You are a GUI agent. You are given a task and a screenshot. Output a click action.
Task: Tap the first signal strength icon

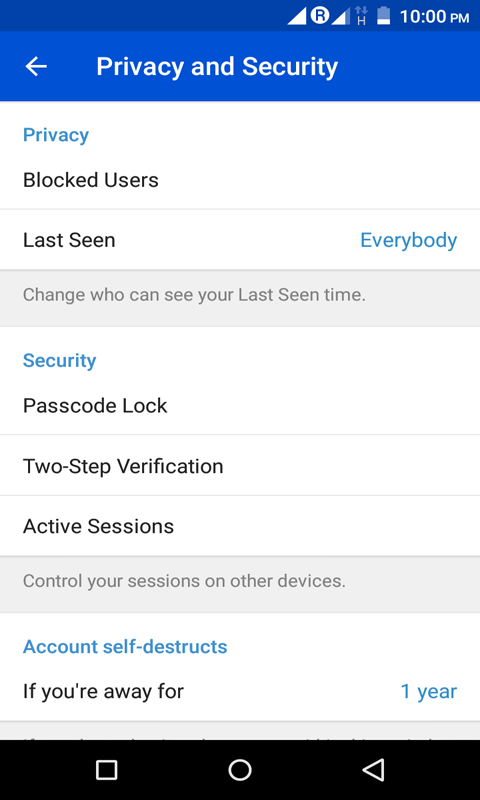(x=297, y=16)
